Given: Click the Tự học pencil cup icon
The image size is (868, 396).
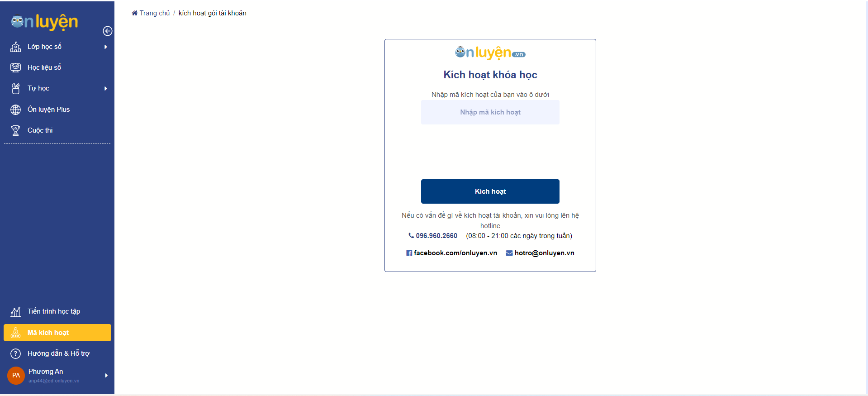Looking at the screenshot, I should click(x=15, y=89).
